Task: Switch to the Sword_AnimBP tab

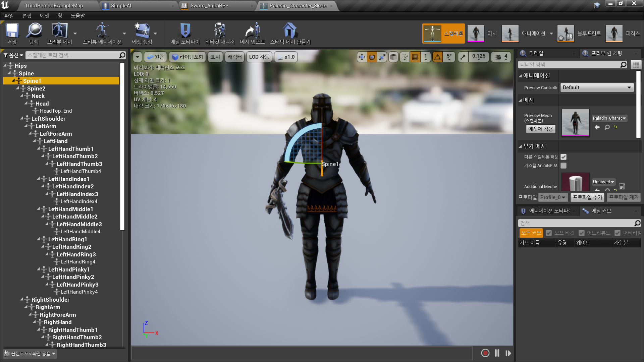Action: point(209,6)
